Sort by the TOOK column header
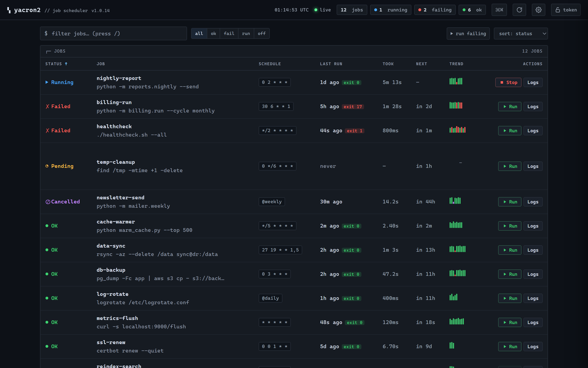This screenshot has width=588, height=368. (388, 64)
